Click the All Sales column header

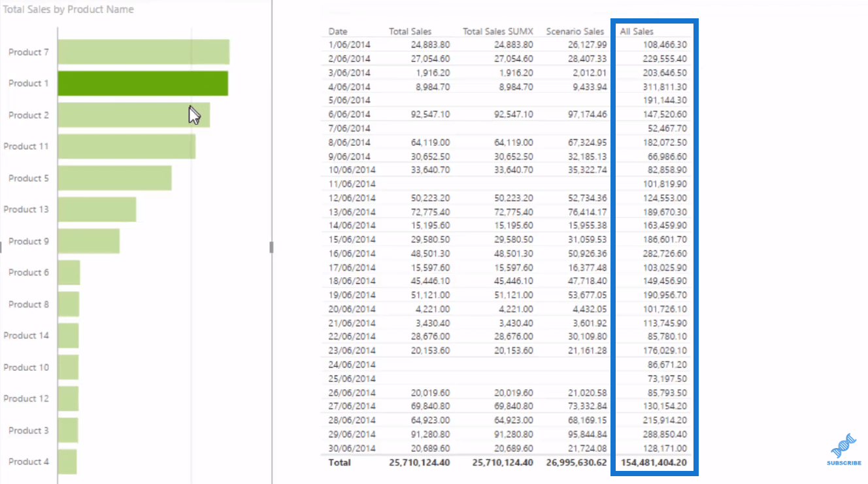pos(637,31)
